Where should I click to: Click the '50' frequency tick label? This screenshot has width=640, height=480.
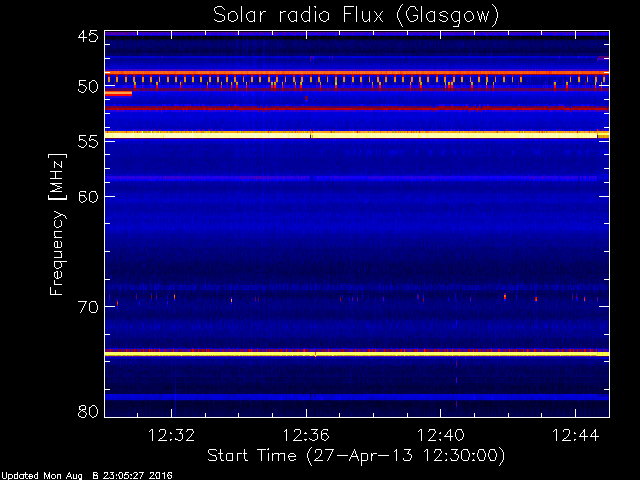[x=88, y=87]
